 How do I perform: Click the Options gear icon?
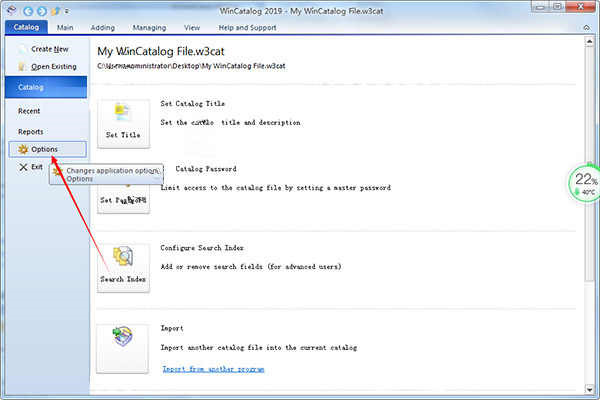tap(23, 149)
